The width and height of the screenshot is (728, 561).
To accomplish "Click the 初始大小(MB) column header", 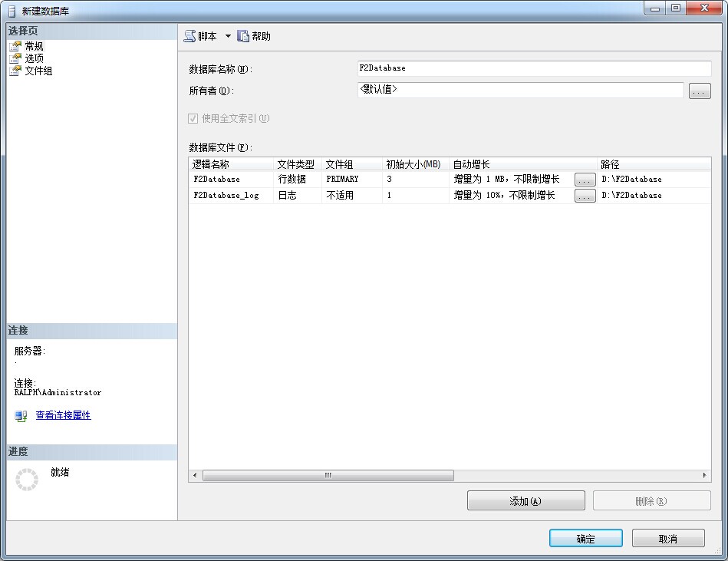I will [x=416, y=164].
